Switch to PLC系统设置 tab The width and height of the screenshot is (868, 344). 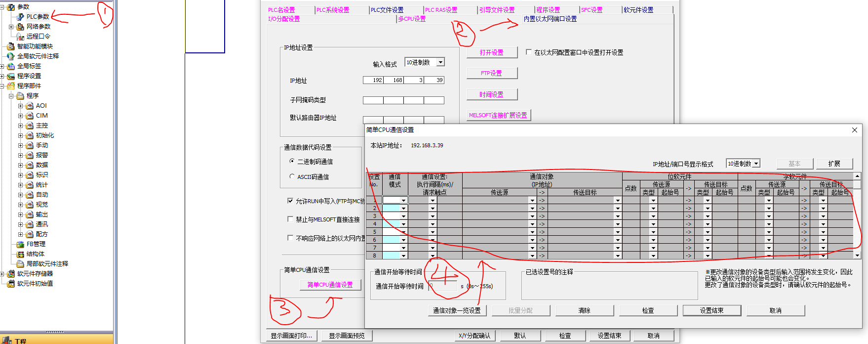332,10
